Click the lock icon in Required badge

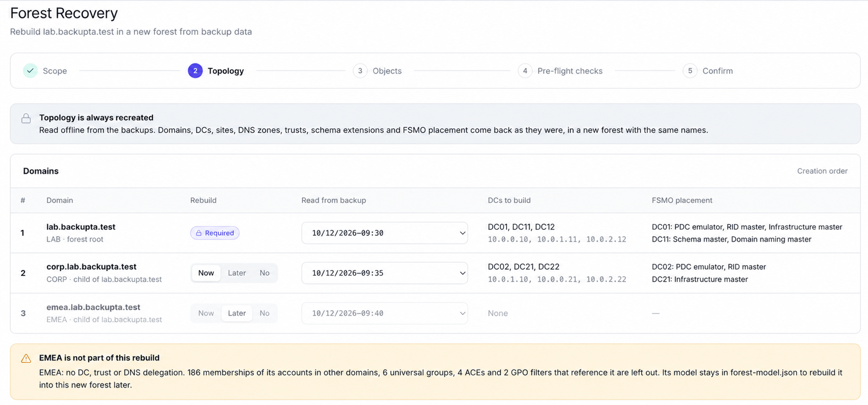(199, 233)
